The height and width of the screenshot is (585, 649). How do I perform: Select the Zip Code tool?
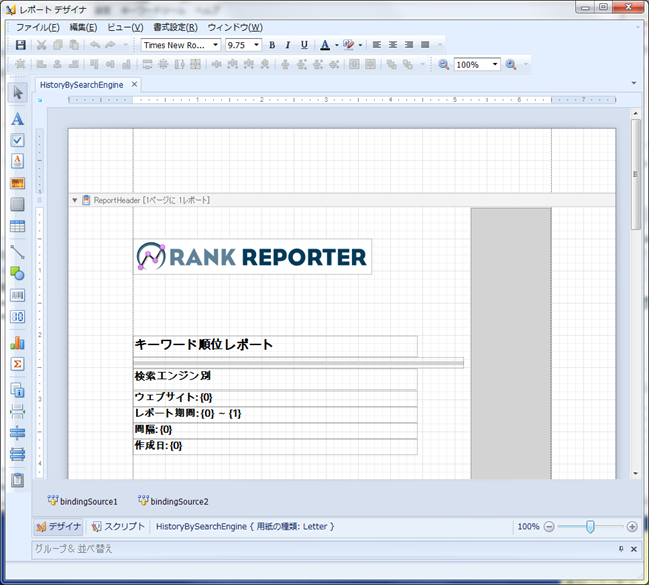click(x=17, y=317)
